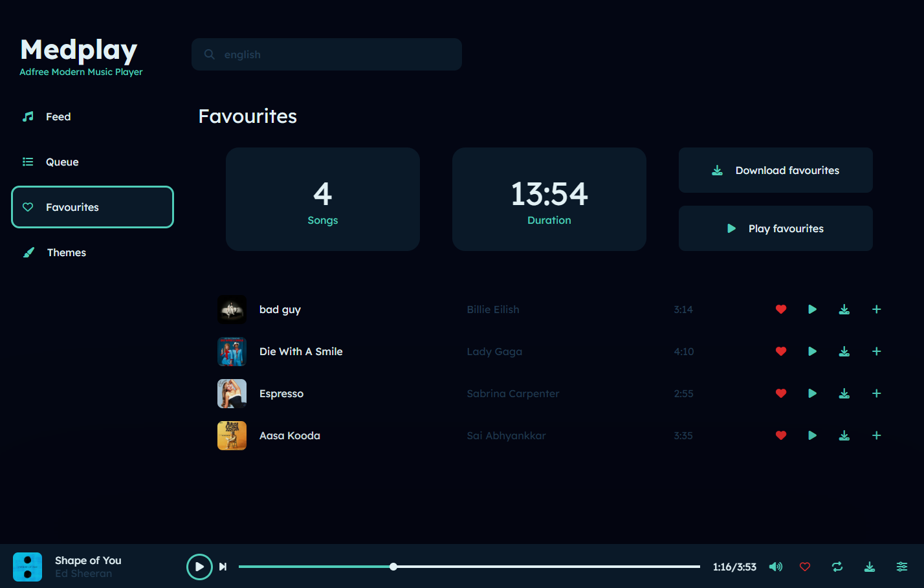Viewport: 924px width, 588px height.
Task: Toggle repeat mode in the player bar
Action: pos(837,567)
